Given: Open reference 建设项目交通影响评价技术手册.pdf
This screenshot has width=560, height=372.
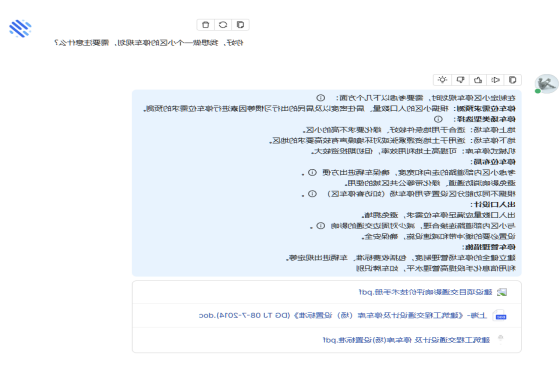Looking at the screenshot, I should click(x=425, y=292).
